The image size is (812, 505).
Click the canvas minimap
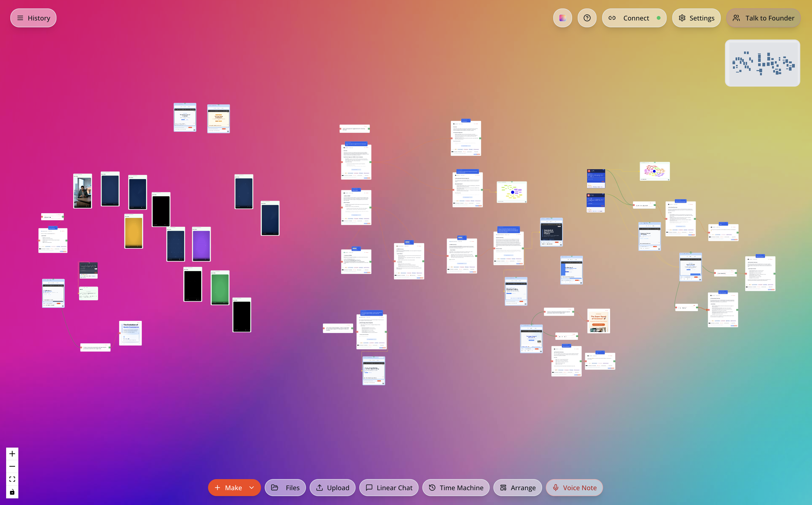(762, 63)
